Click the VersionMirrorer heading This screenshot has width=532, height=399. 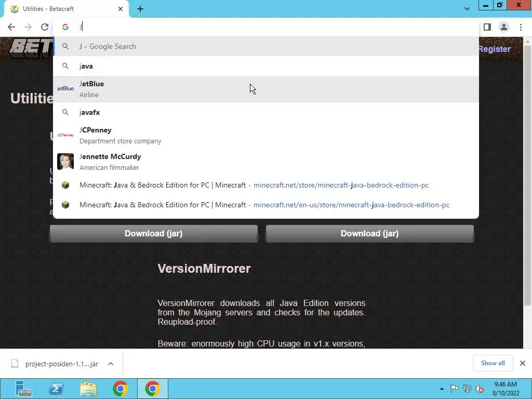(x=204, y=269)
